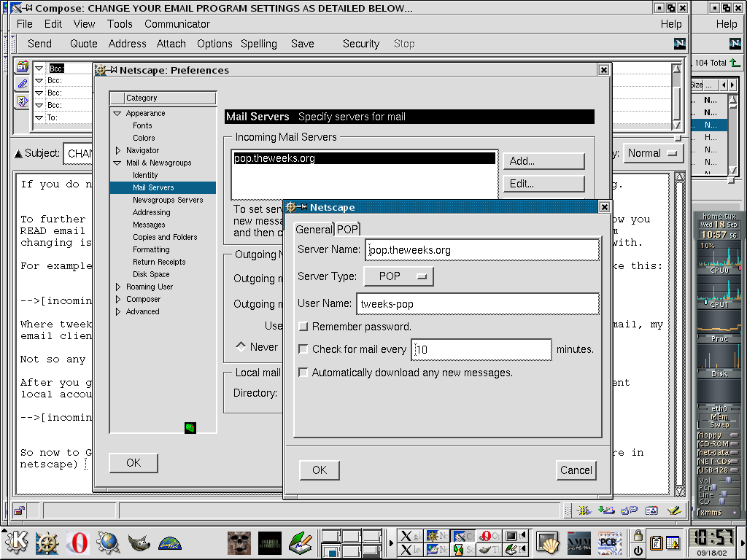Launch Opera from the red O panel icon
Screen dimensions: 747x560
coord(77,542)
